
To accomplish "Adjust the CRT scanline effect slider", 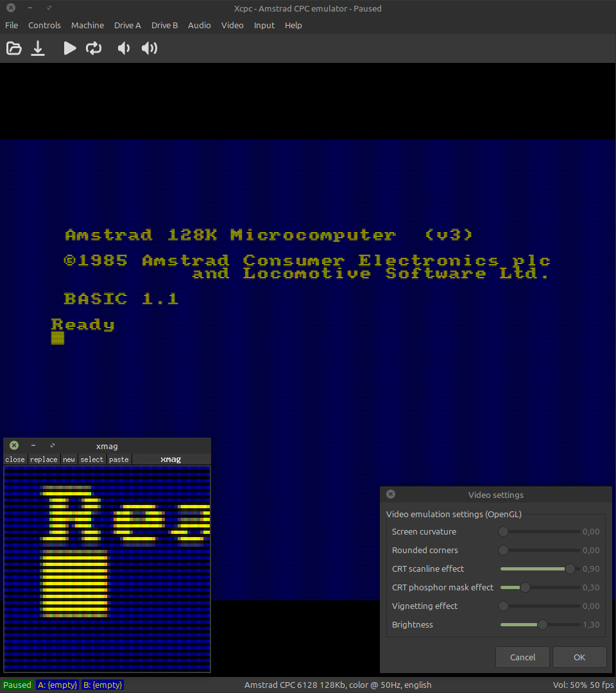I will 569,569.
